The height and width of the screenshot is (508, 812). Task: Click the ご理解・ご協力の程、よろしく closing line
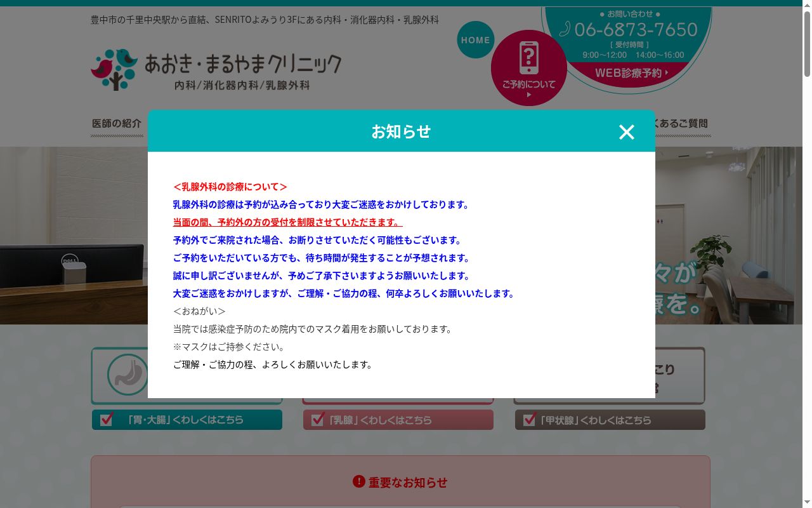pos(273,364)
